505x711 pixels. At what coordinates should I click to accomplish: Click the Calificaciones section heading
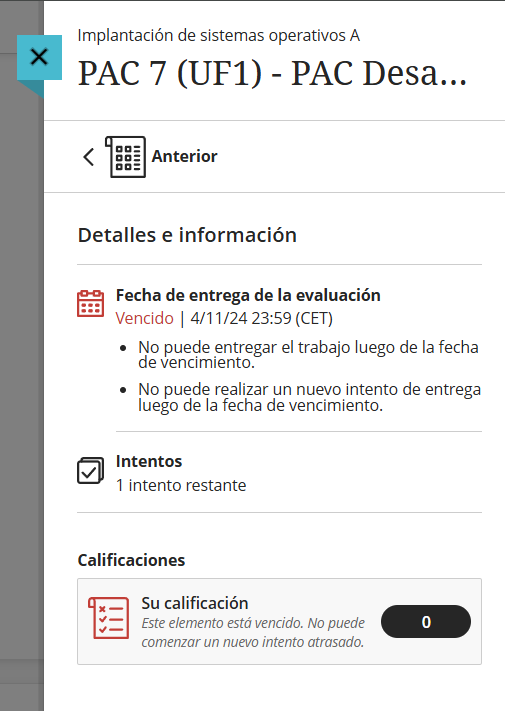131,560
